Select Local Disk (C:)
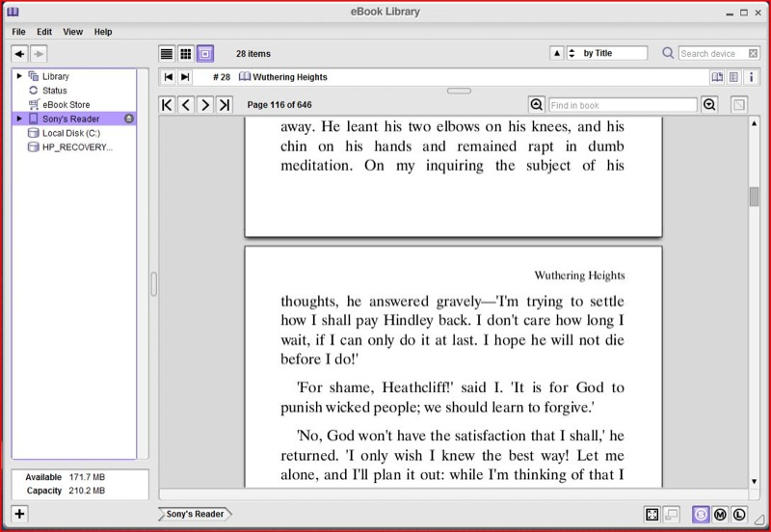The image size is (771, 532). pyautogui.click(x=71, y=133)
